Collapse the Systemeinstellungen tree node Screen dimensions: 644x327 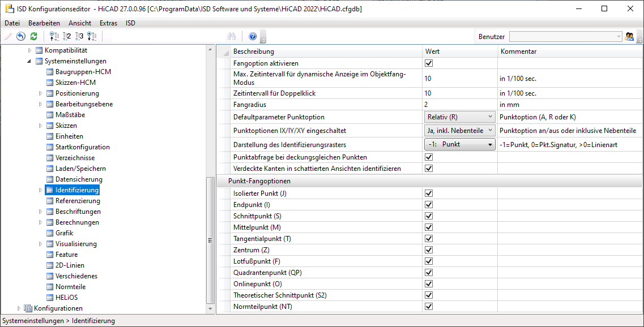click(x=29, y=61)
